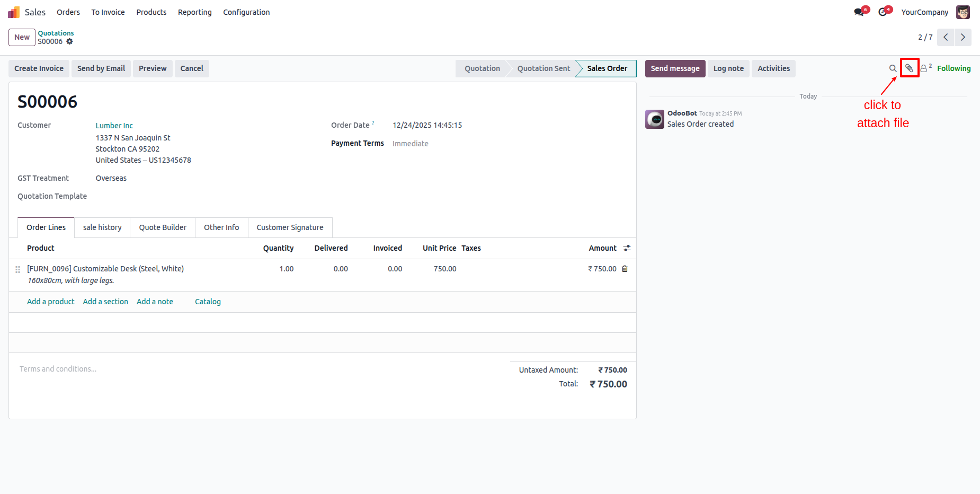Grab the drag handle of the desk line
The width and height of the screenshot is (980, 494).
pyautogui.click(x=17, y=269)
